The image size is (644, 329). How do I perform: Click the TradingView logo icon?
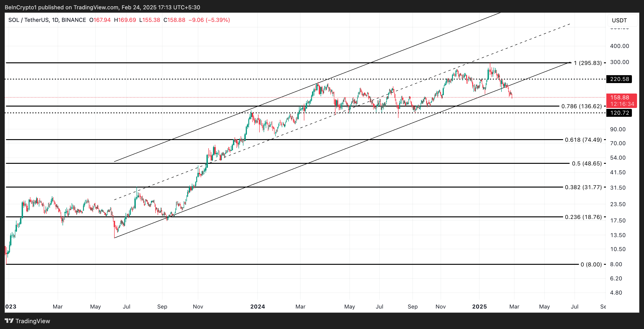pos(9,321)
